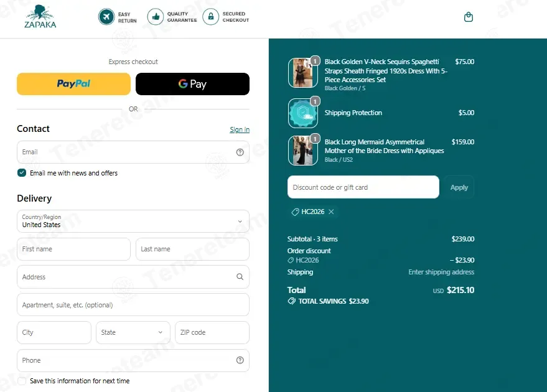
Task: Choose Google Pay express checkout
Action: 192,84
